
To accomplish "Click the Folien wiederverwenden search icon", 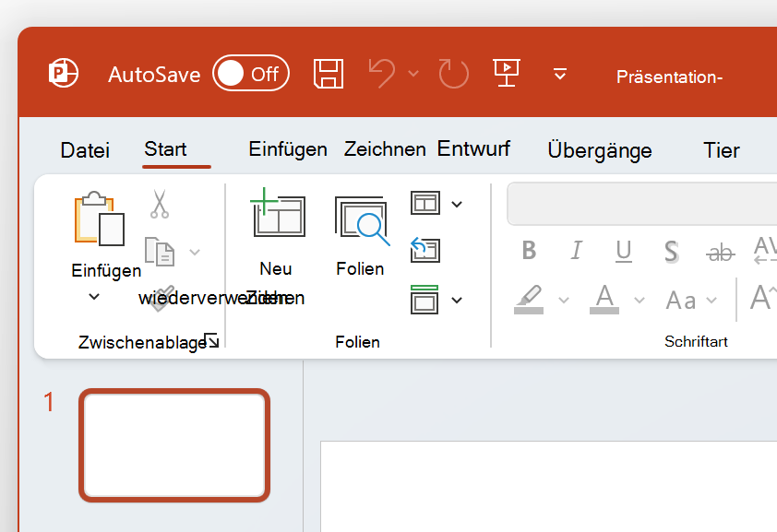I will point(363,220).
